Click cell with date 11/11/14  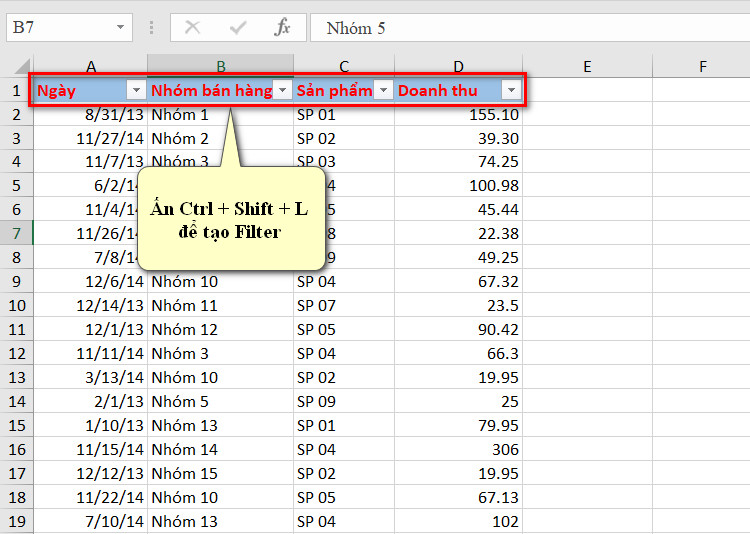coord(90,353)
